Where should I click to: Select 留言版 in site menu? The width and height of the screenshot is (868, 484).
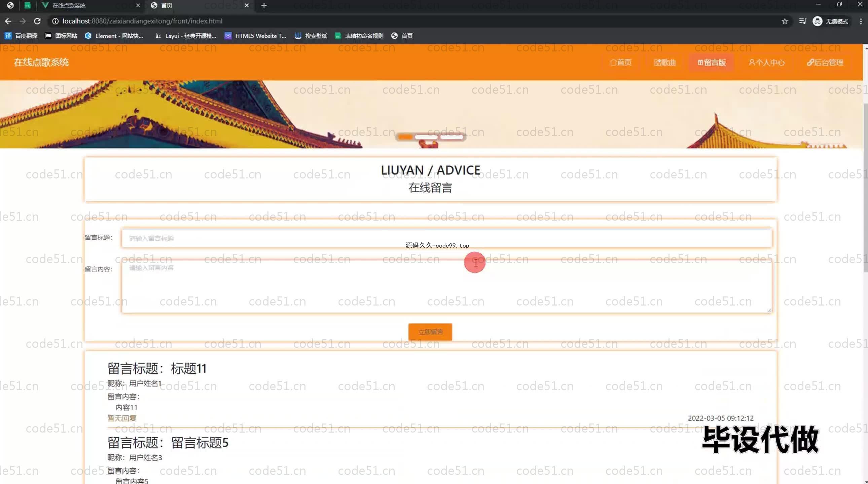(712, 63)
